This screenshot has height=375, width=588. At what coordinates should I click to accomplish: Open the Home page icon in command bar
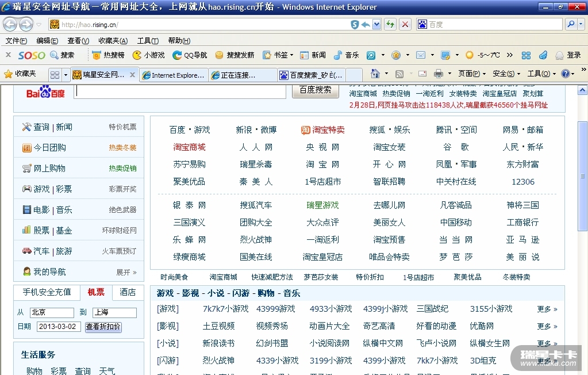375,74
